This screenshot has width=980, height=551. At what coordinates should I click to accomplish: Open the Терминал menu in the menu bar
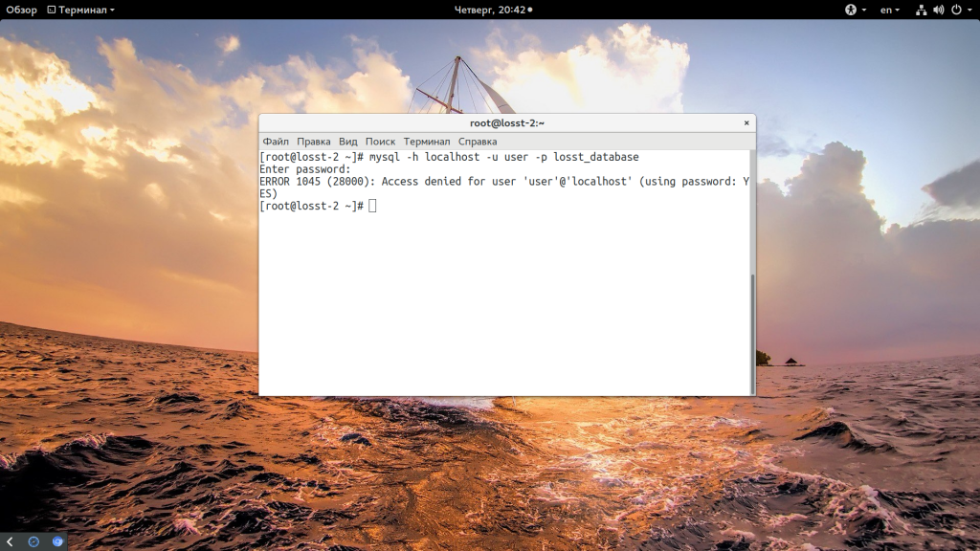point(426,142)
